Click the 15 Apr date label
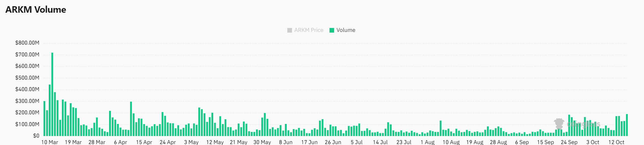This screenshot has width=644, height=145. (x=144, y=142)
